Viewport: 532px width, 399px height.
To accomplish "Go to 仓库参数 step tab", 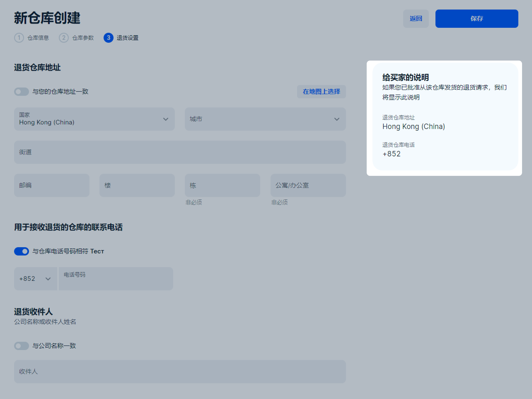I will point(83,38).
